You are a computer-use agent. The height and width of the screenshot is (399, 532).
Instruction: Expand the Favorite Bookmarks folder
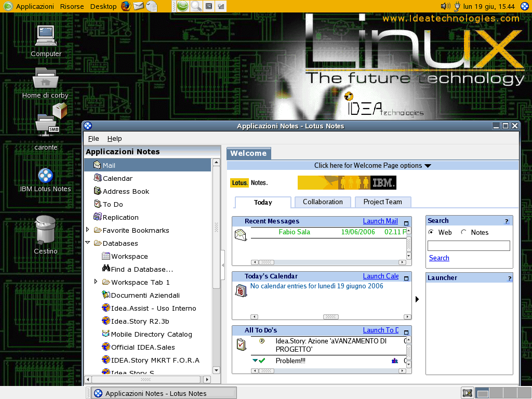87,230
